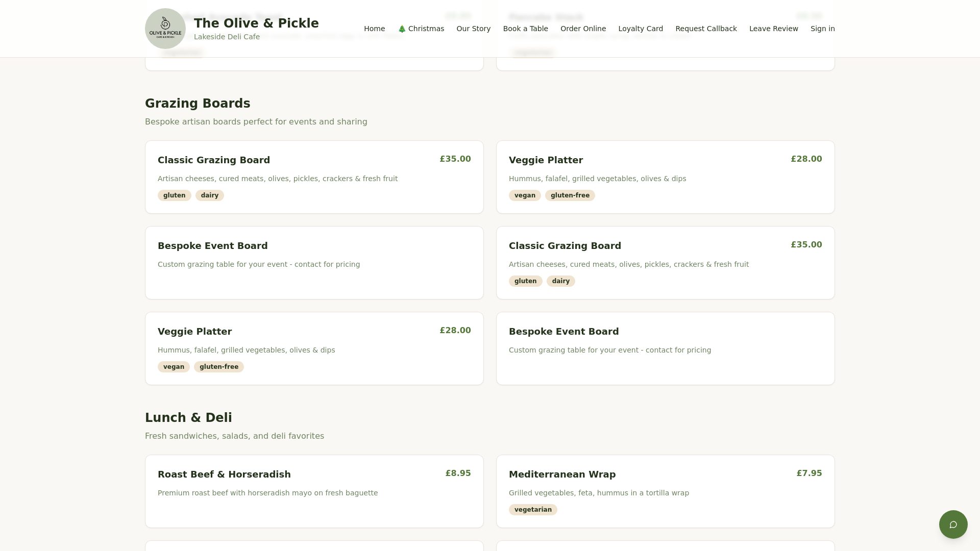This screenshot has height=551, width=980.
Task: Select Book a Table in navigation
Action: tap(526, 29)
